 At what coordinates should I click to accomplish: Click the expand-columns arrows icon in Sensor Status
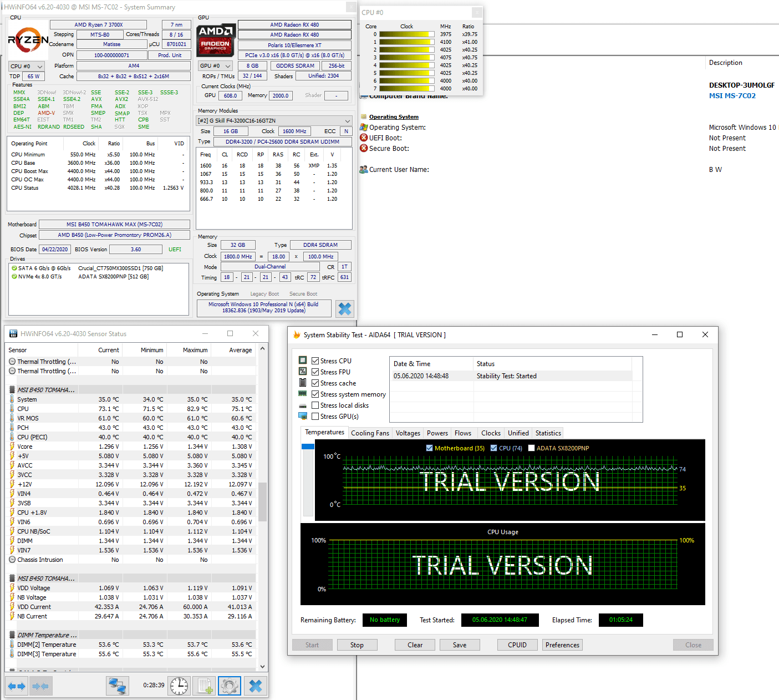tap(17, 686)
